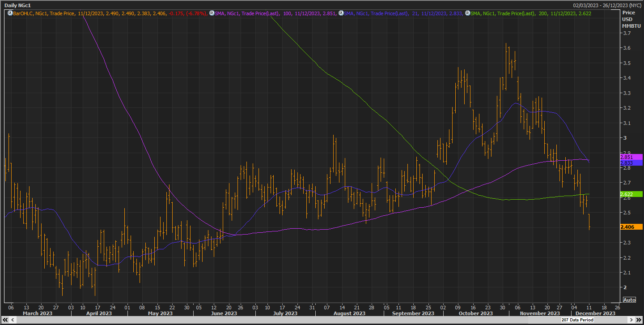Click the 3.3 price axis label
The image size is (644, 325).
click(x=626, y=93)
